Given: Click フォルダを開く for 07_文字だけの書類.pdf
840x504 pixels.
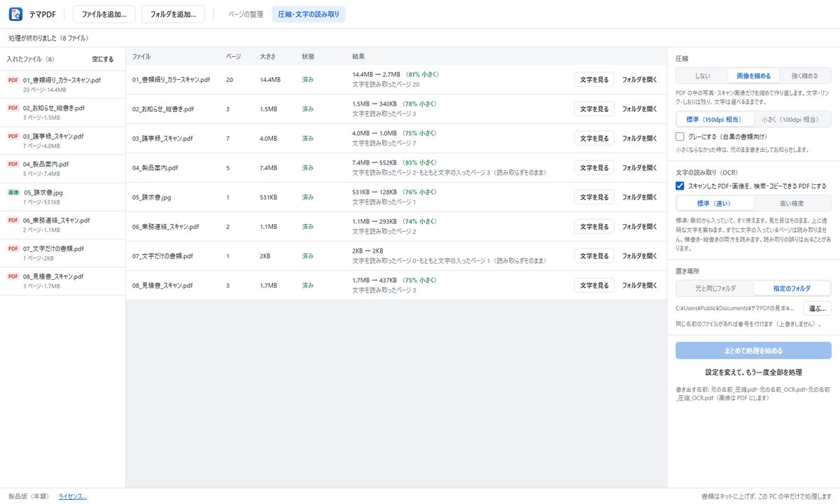Looking at the screenshot, I should 640,256.
